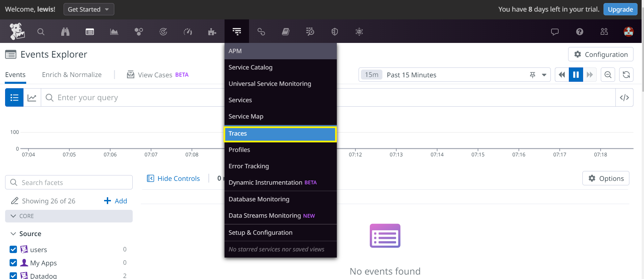Uncheck the My Apps source checkbox
Image resolution: width=644 pixels, height=279 pixels.
coord(13,263)
